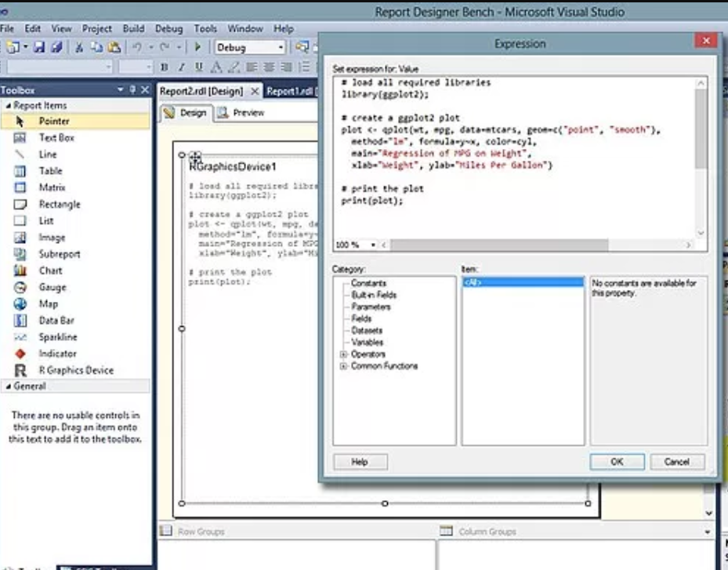Open the File menu
Image resolution: width=728 pixels, height=570 pixels.
point(7,29)
